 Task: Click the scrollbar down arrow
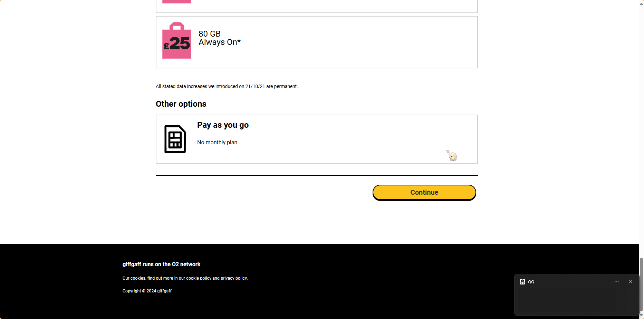641,316
